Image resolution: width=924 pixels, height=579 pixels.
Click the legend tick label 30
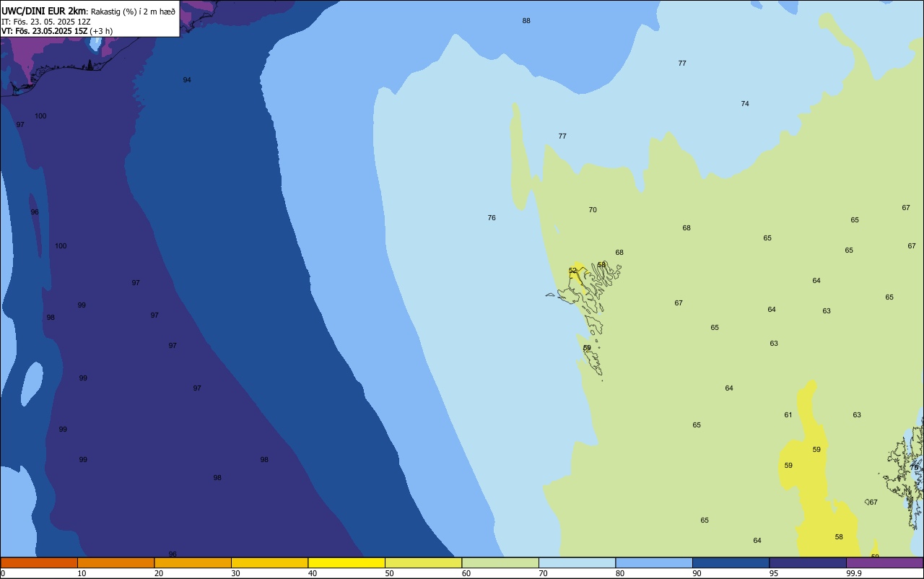coord(235,573)
